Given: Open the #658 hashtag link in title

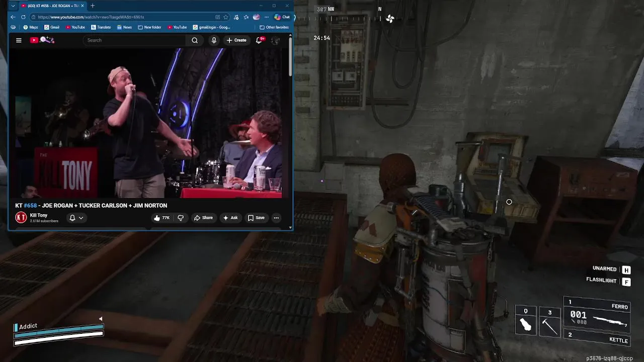Looking at the screenshot, I should 30,206.
